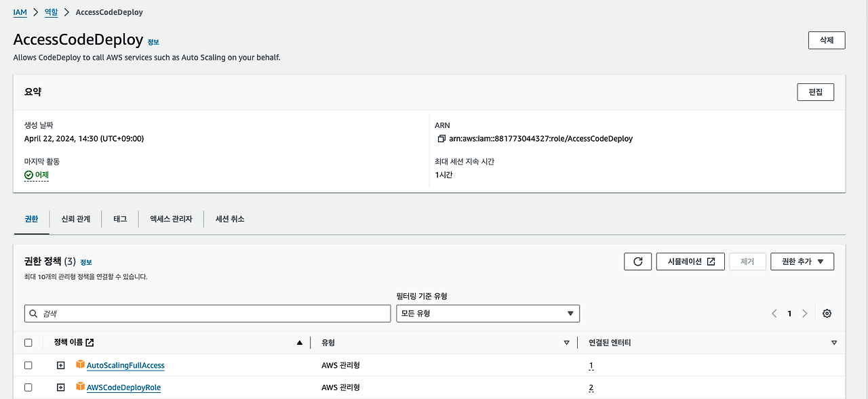Click the external link icon beside 정책 이름

coord(90,342)
